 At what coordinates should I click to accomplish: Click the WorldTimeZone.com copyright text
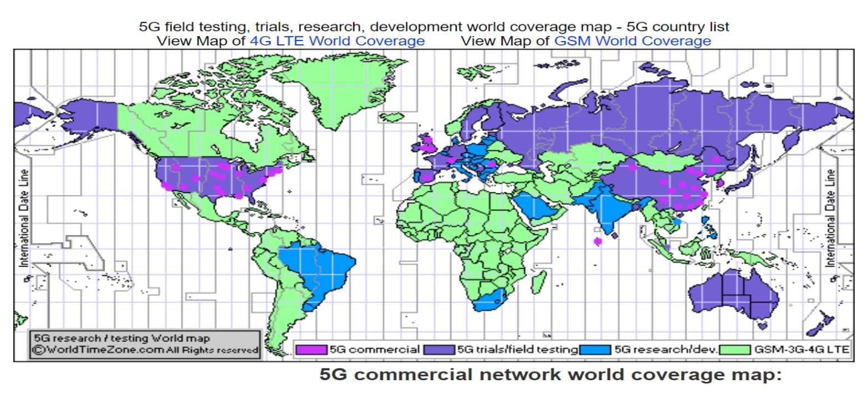[145, 350]
